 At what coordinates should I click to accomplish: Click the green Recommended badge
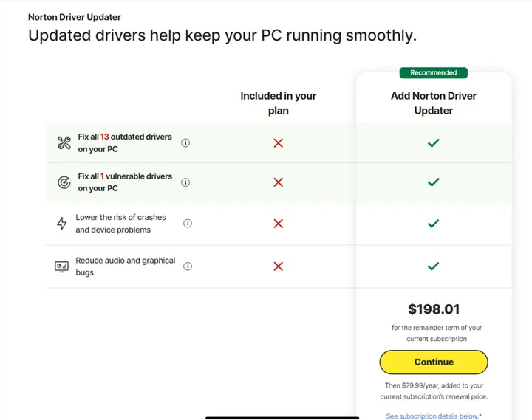[434, 73]
